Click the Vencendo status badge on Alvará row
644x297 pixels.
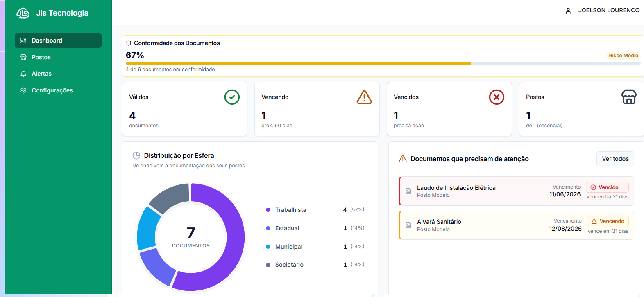tap(608, 221)
